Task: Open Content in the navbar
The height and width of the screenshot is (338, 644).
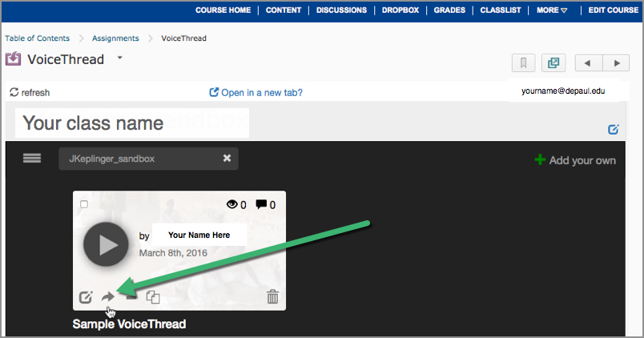Action: pos(284,10)
